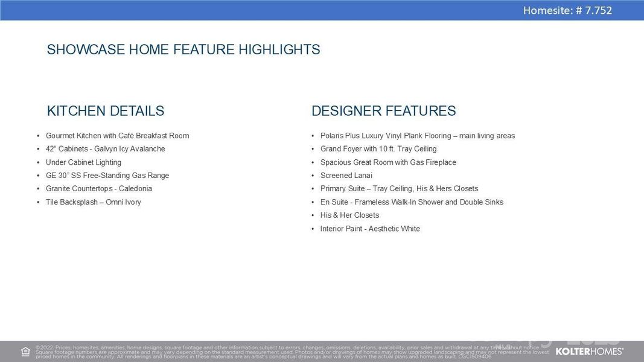644x362 pixels.
Task: Click GE 30" SS Free-Standing Gas Range
Action: [107, 176]
